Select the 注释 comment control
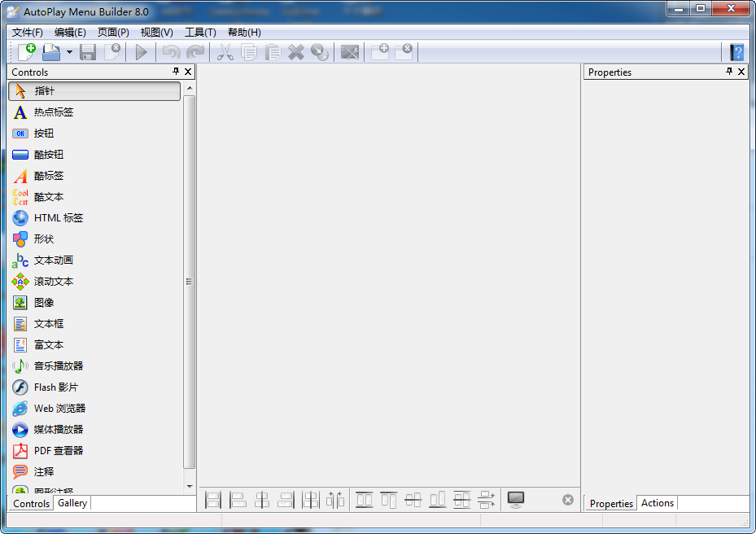 click(x=94, y=472)
